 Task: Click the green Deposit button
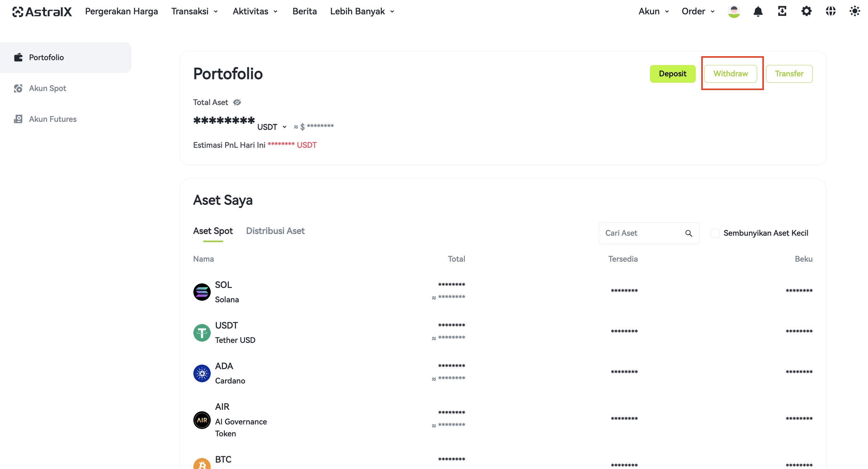tap(673, 74)
